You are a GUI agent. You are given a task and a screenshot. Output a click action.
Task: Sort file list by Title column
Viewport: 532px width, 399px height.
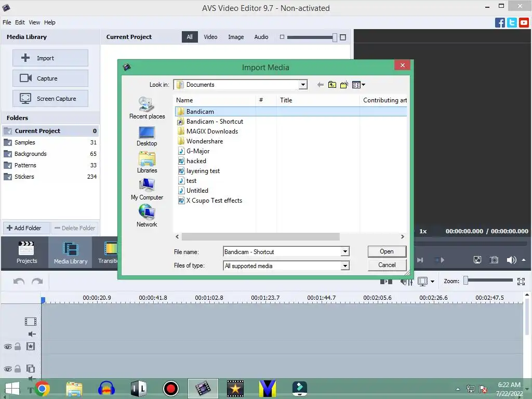click(x=318, y=100)
